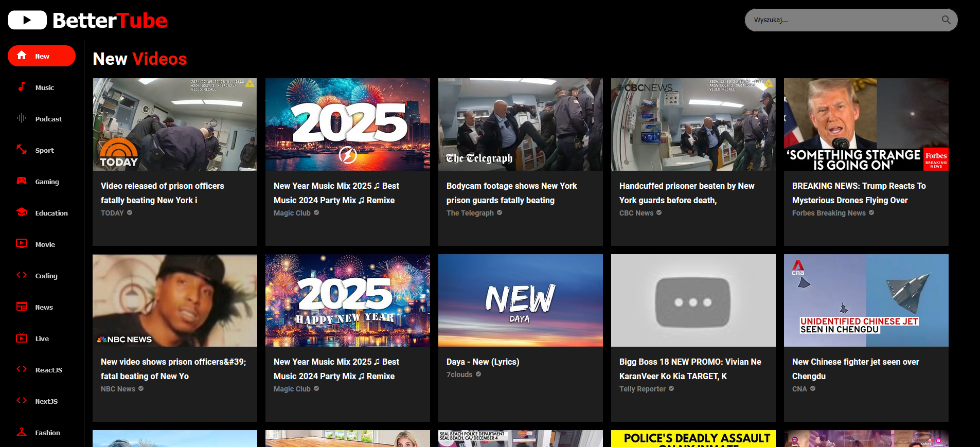Select News in the sidebar
Screen dimensions: 980x447
point(44,307)
